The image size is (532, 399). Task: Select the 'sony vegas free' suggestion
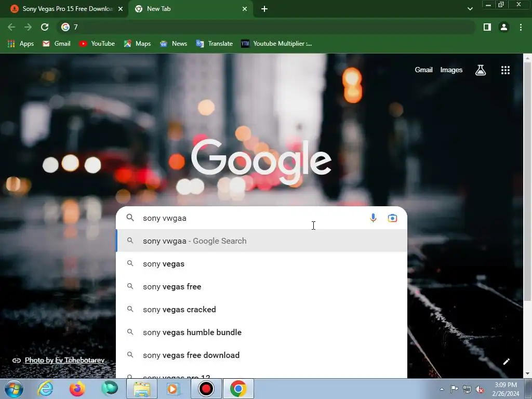pos(262,286)
